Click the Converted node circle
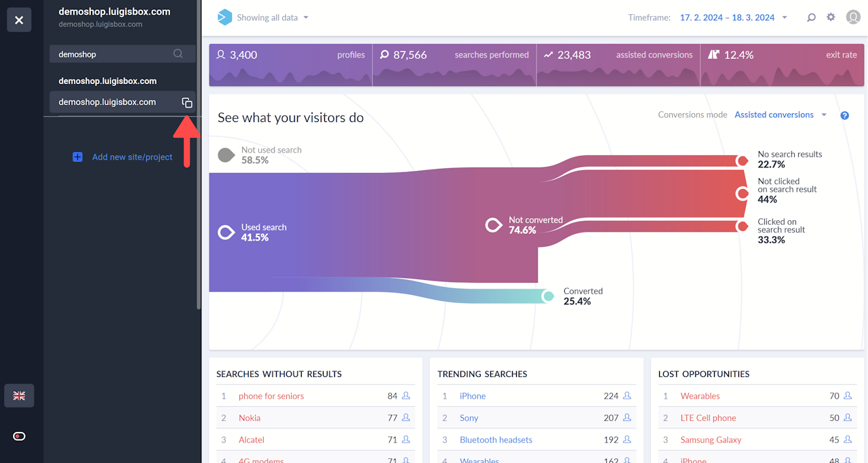This screenshot has height=463, width=868. pyautogui.click(x=549, y=296)
